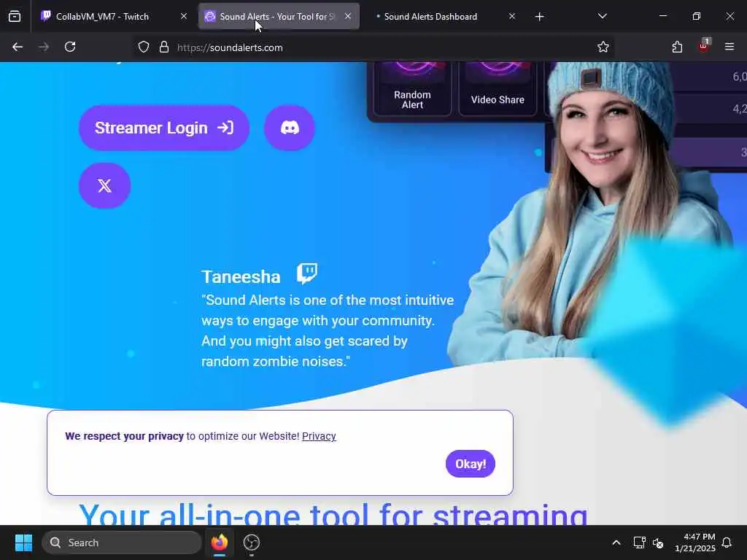Image resolution: width=747 pixels, height=560 pixels.
Task: Open tracking protection shield icon
Action: coord(144,47)
